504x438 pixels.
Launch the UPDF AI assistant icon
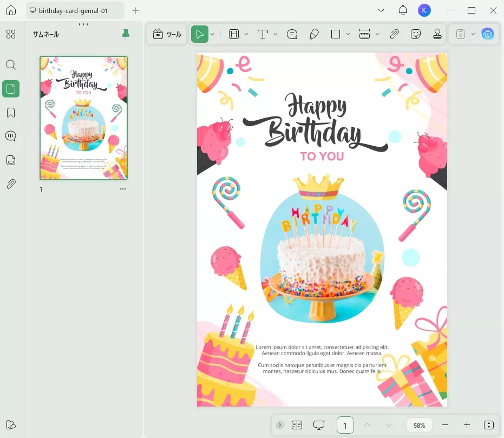[x=488, y=34]
